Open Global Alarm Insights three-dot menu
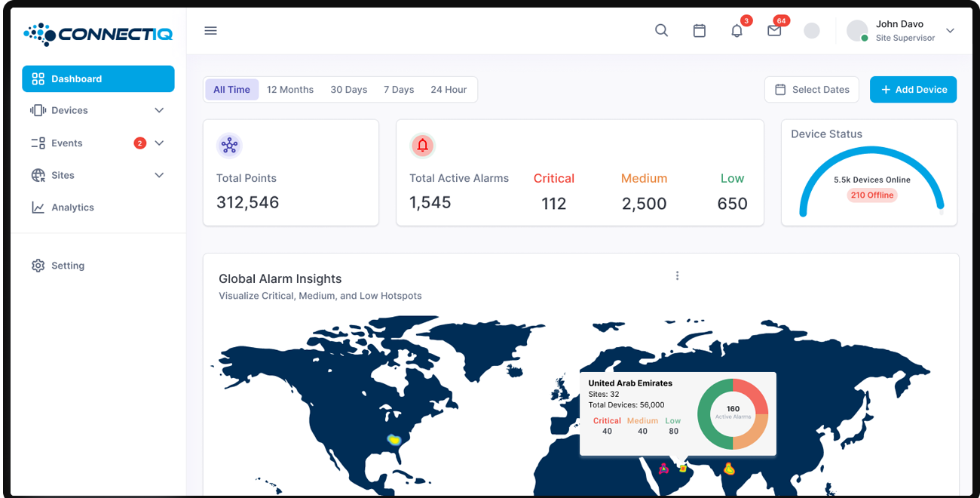The image size is (980, 498). point(677,276)
